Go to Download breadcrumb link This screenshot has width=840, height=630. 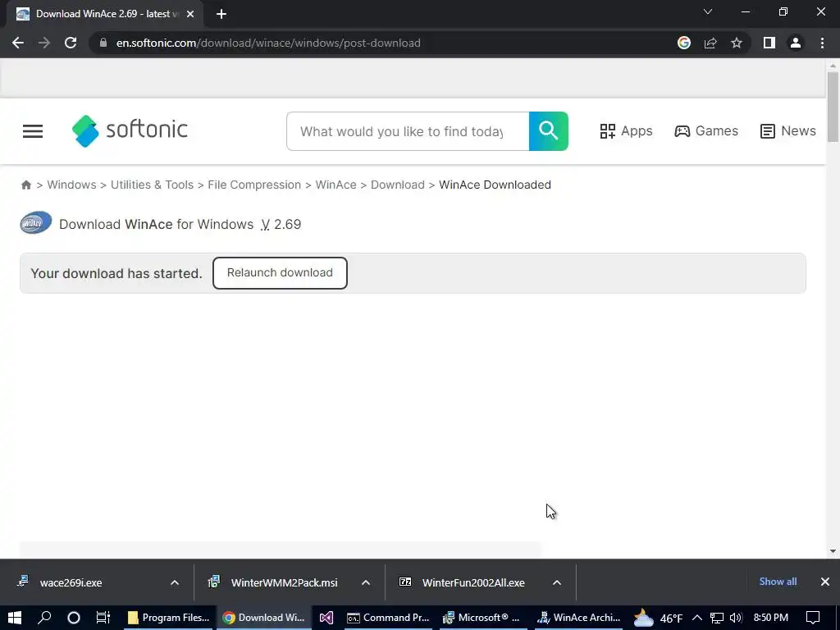click(398, 185)
